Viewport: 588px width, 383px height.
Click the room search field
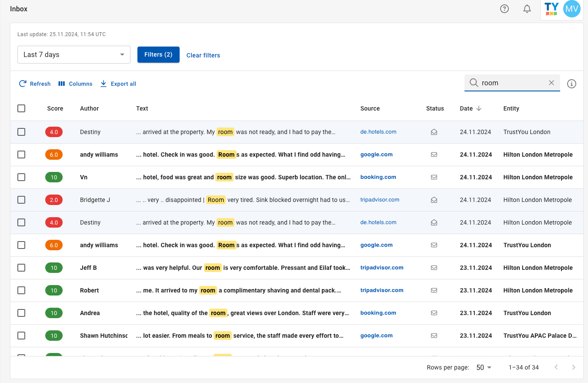pos(512,83)
